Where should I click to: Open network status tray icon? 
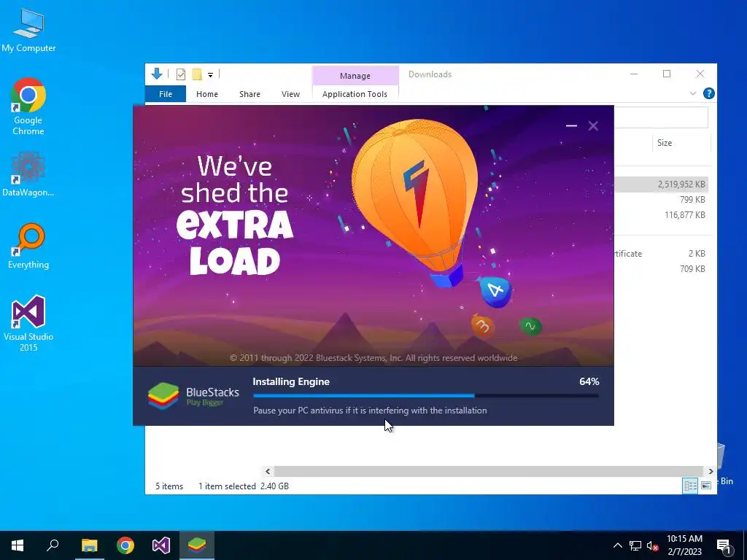[635, 545]
